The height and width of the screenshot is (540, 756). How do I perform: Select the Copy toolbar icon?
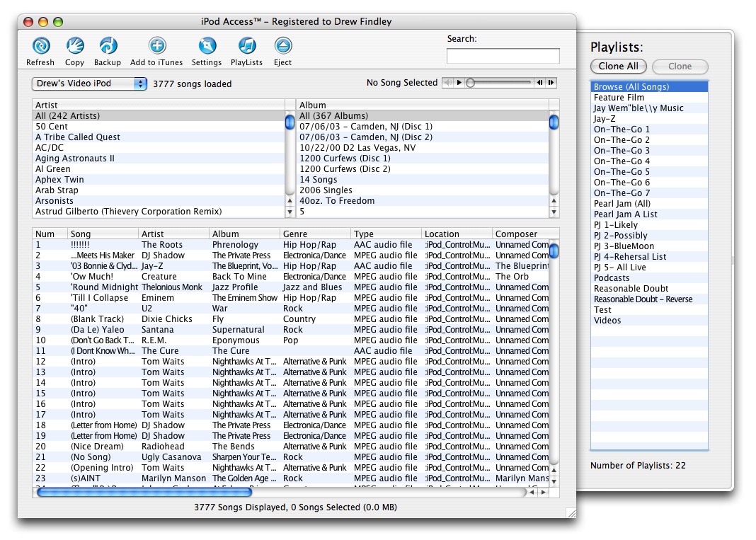tap(75, 47)
